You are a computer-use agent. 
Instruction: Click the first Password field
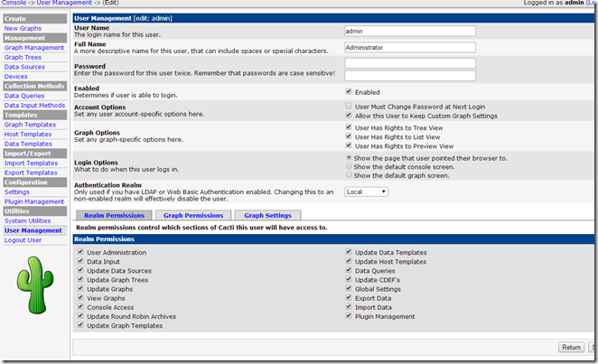(410, 63)
